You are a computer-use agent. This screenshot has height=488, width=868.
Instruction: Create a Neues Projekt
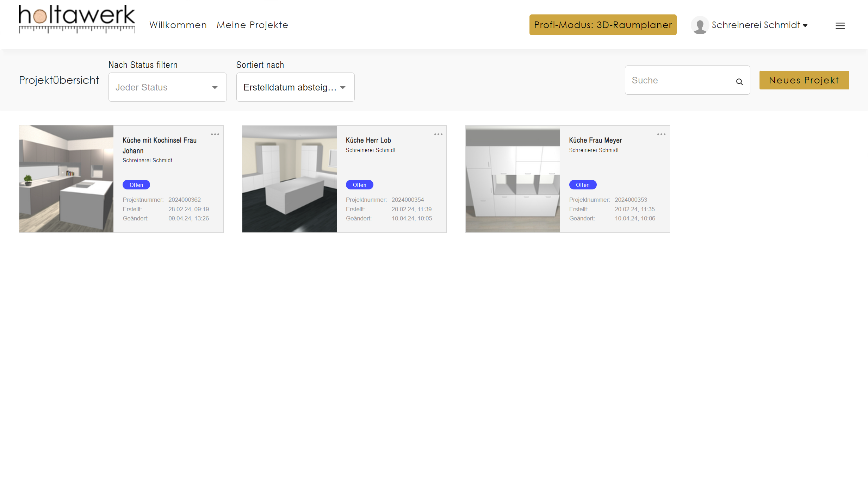(x=804, y=80)
